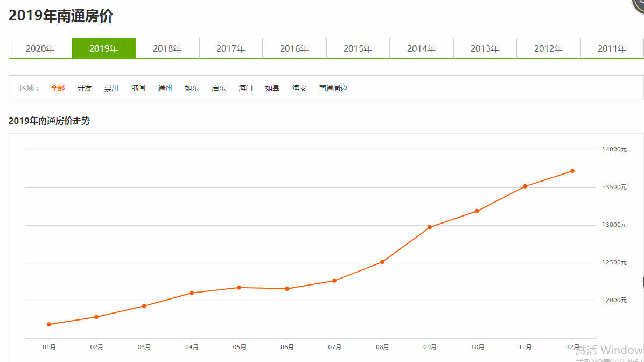Switch to the 2020年 tab

[x=40, y=48]
